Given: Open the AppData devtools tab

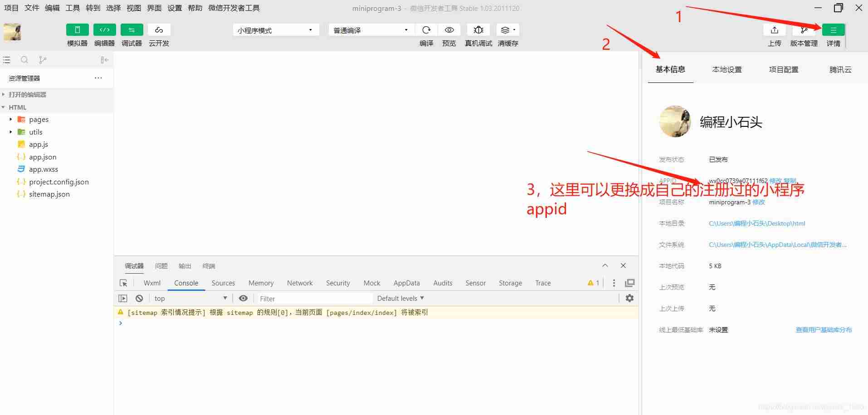Looking at the screenshot, I should 406,283.
